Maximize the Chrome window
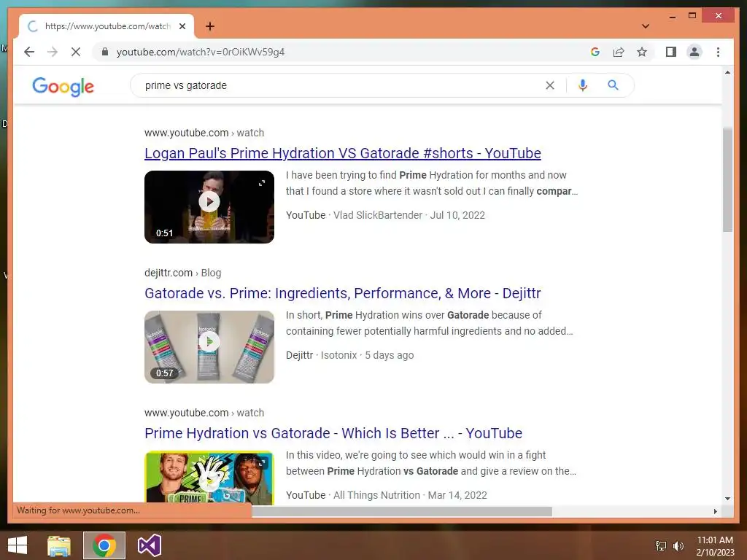This screenshot has width=747, height=560. click(692, 16)
